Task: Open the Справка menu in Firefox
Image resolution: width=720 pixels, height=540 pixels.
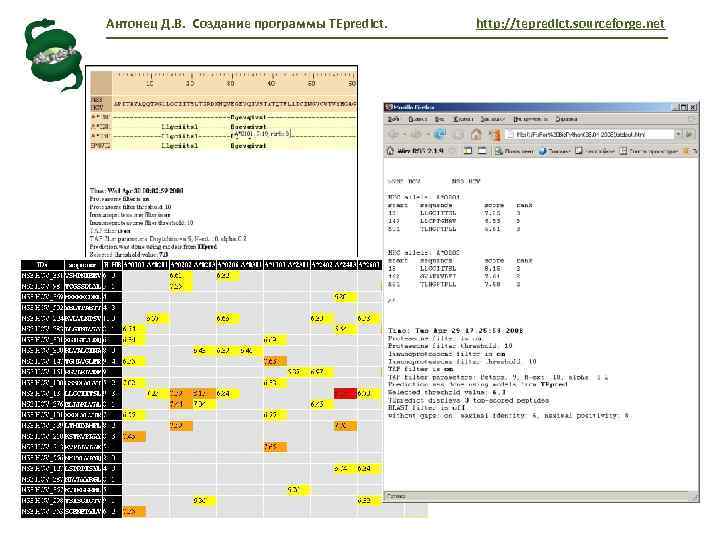Action: [x=566, y=119]
